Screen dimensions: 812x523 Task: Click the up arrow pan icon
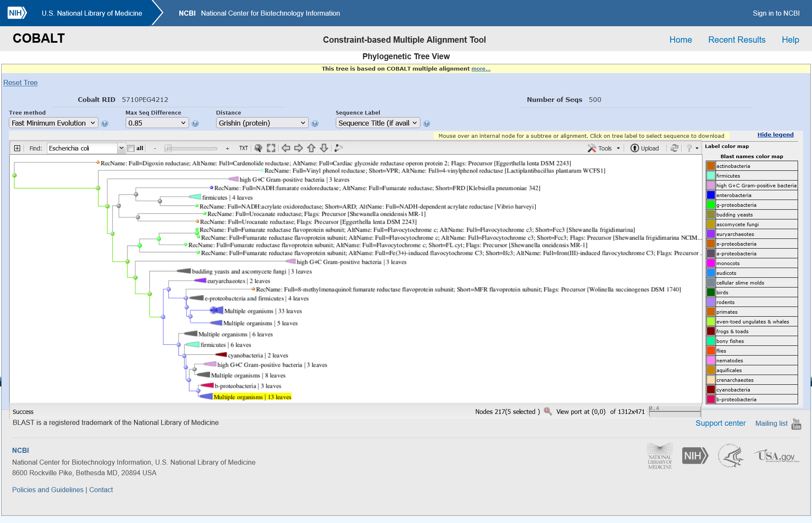[311, 148]
